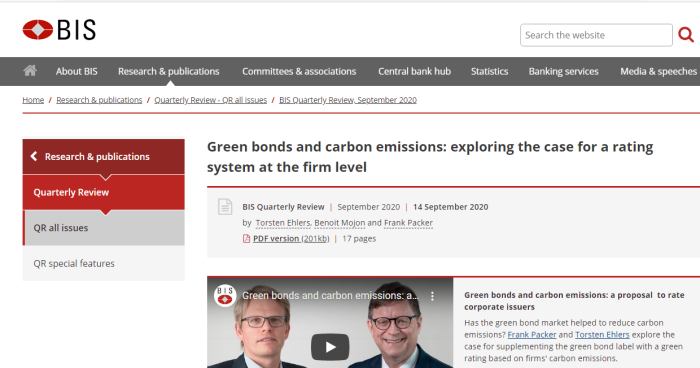Open the home icon in navigation bar

[x=30, y=71]
